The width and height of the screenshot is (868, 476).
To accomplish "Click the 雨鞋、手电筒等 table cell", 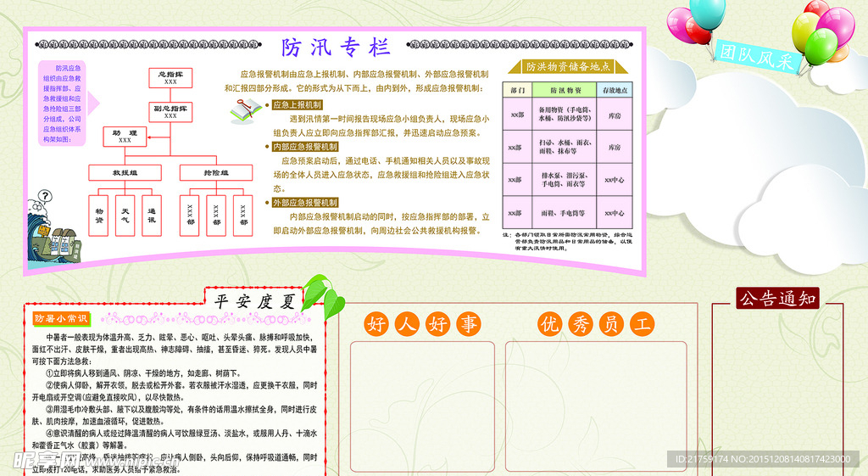I will (x=565, y=213).
